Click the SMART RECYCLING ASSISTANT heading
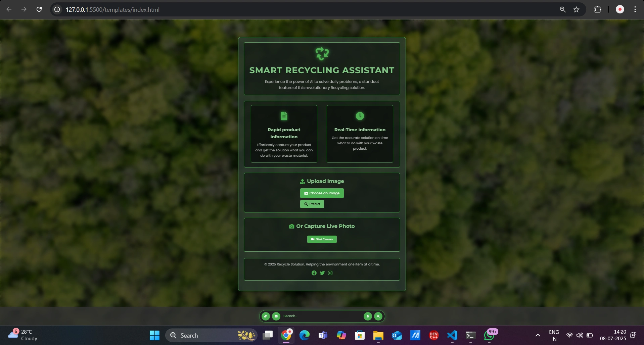 pyautogui.click(x=322, y=70)
